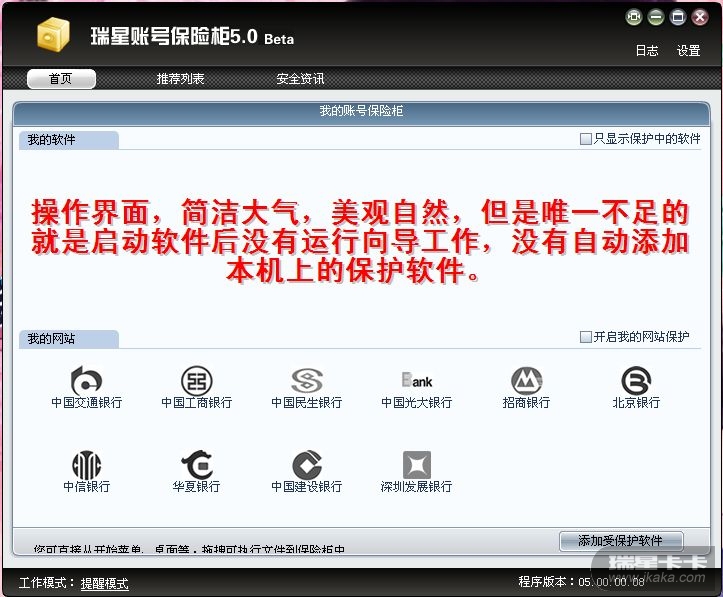Click the first green title bar button

click(634, 18)
